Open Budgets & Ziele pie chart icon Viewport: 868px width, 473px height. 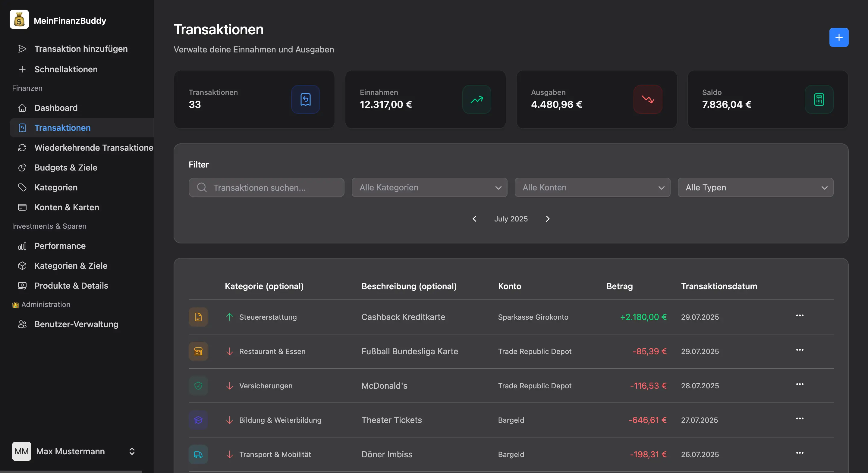(x=22, y=168)
